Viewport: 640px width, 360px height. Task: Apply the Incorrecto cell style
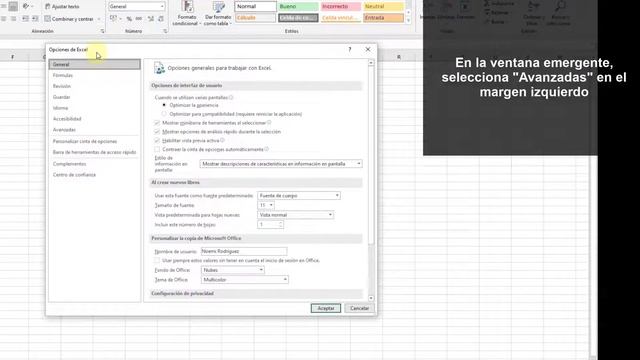tap(340, 7)
